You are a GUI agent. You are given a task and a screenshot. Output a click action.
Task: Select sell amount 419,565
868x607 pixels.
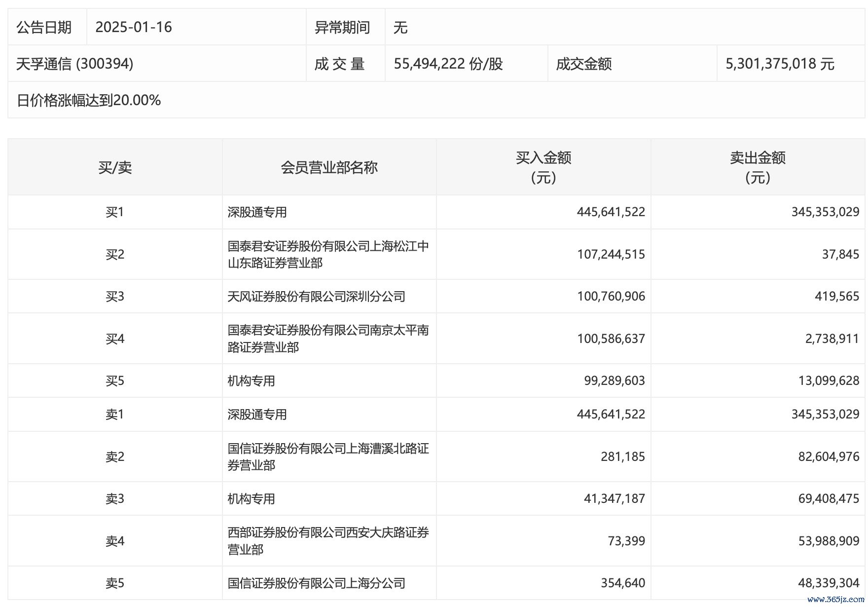(x=837, y=297)
